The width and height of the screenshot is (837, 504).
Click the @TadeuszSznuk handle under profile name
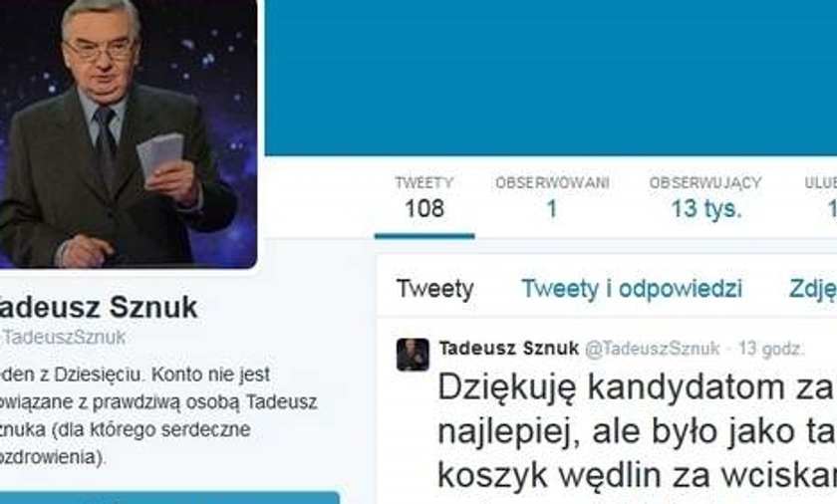click(x=63, y=337)
